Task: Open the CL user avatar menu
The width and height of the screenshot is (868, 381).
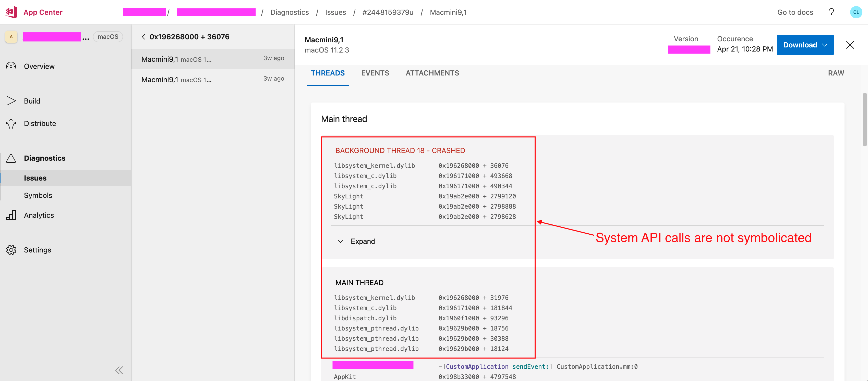Action: tap(856, 12)
